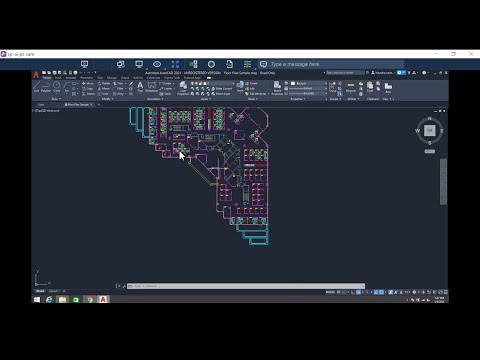The width and height of the screenshot is (480, 360).
Task: Click the signed-in user account button
Action: [383, 73]
